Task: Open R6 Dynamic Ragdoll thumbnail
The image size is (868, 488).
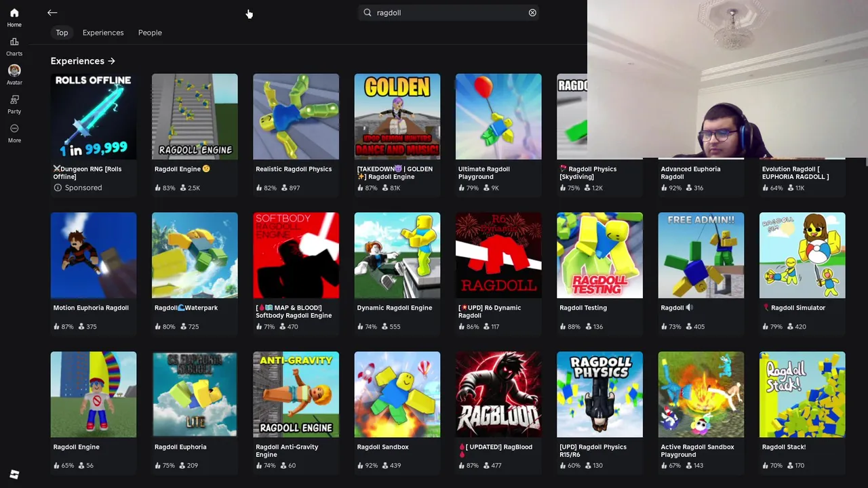Action: tap(498, 256)
